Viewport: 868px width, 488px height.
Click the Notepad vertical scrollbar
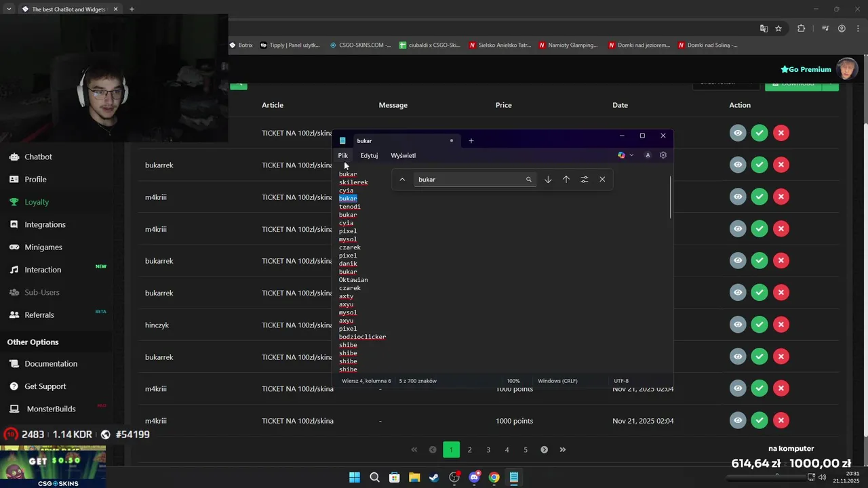(670, 197)
